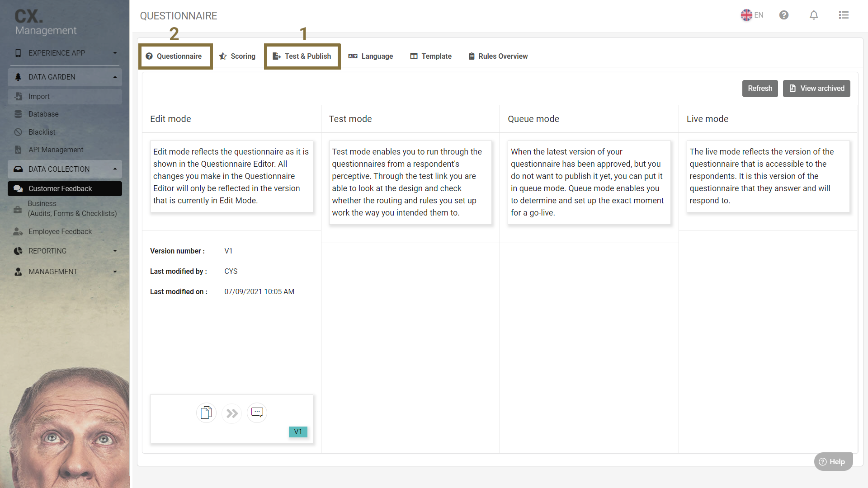Screen dimensions: 868x488
Task: Open the notifications bell
Action: [814, 15]
